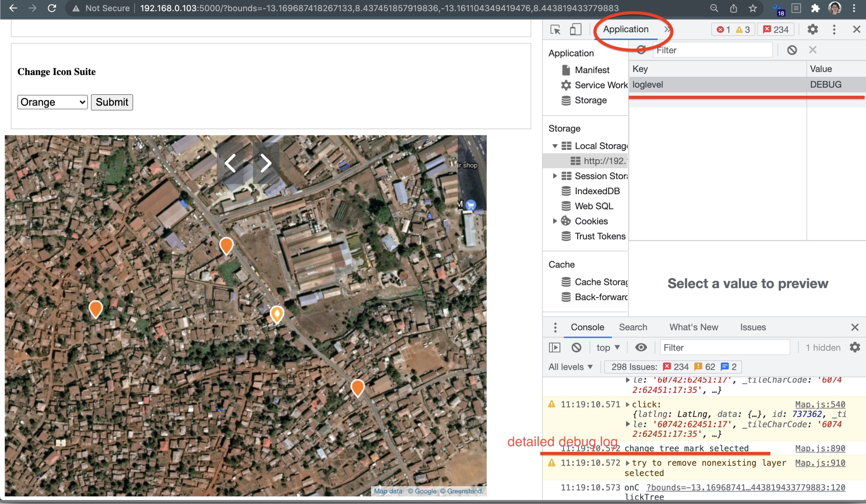
Task: Select IndexedDB in the Storage tree
Action: pyautogui.click(x=591, y=191)
